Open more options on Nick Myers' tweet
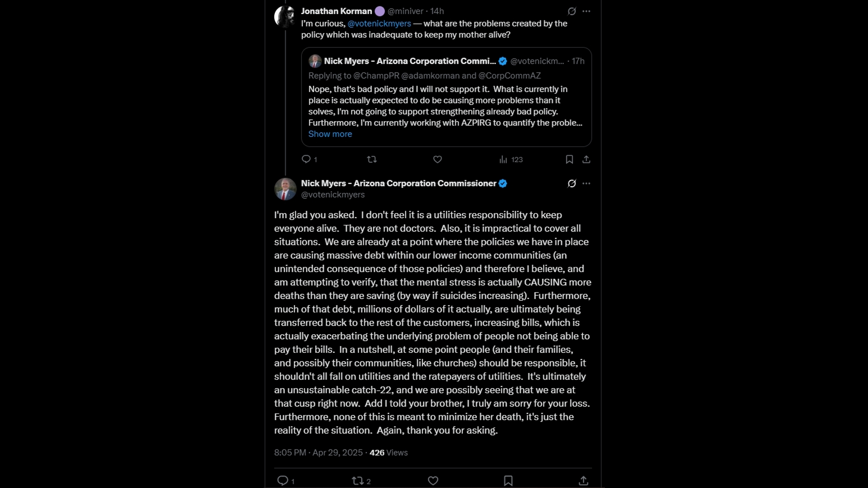868x488 pixels. pyautogui.click(x=586, y=183)
